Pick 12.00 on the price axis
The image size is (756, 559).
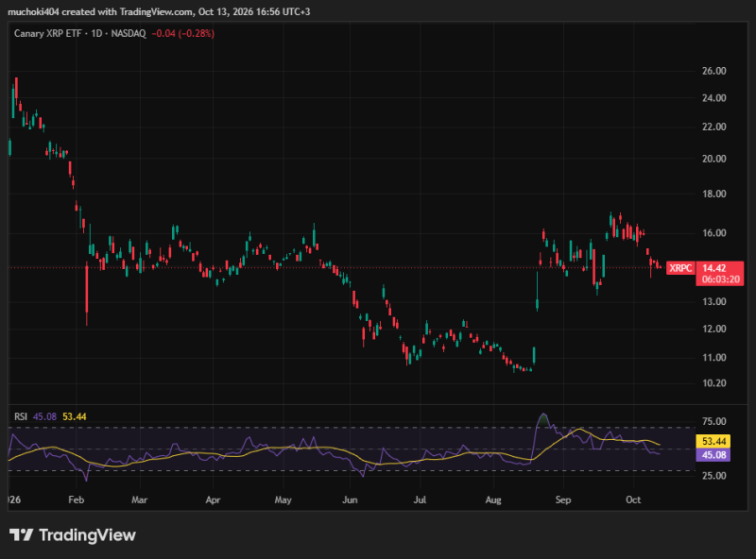tap(714, 329)
